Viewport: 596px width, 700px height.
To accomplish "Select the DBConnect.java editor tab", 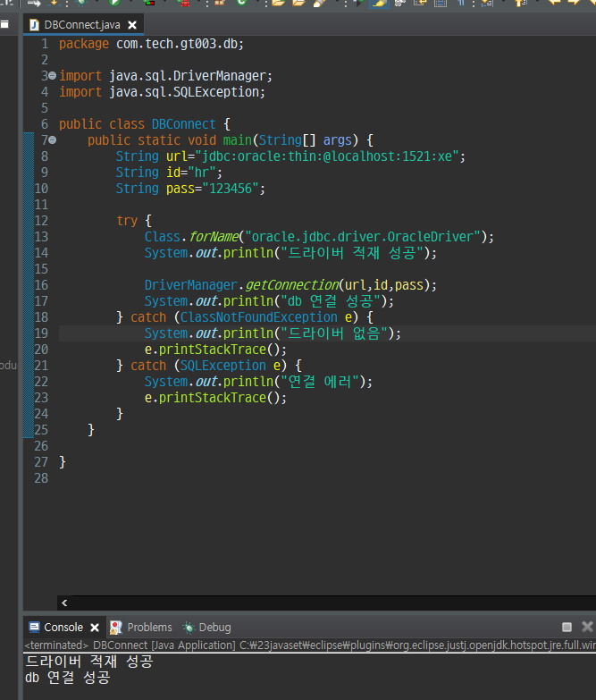I will [81, 25].
